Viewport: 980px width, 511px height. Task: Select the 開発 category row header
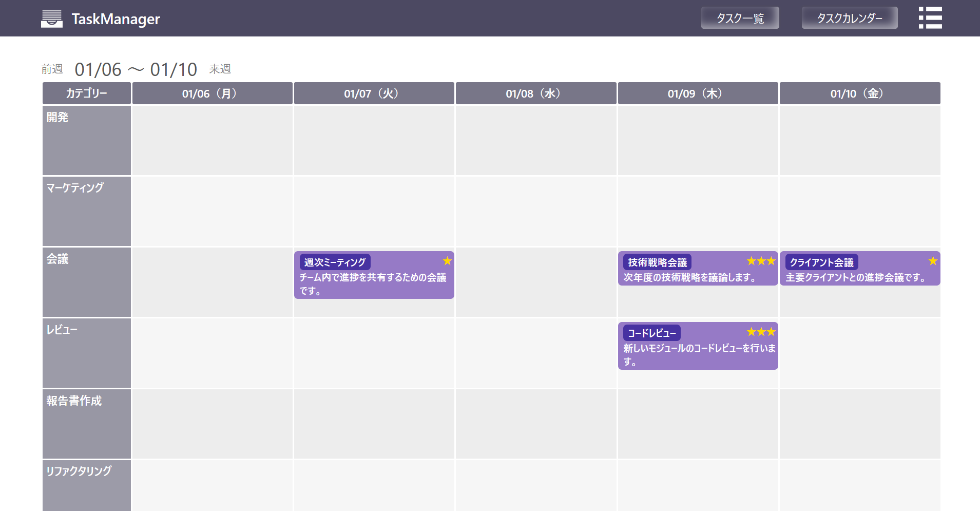point(86,140)
